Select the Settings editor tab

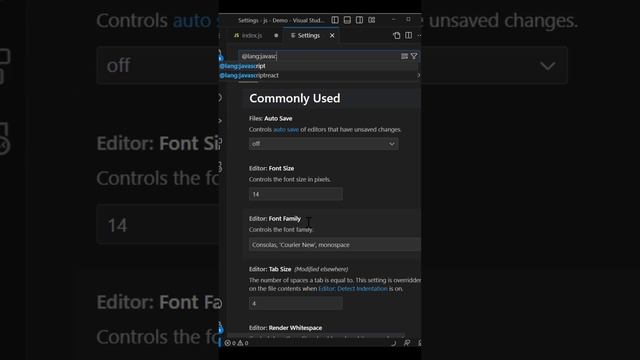pyautogui.click(x=309, y=36)
